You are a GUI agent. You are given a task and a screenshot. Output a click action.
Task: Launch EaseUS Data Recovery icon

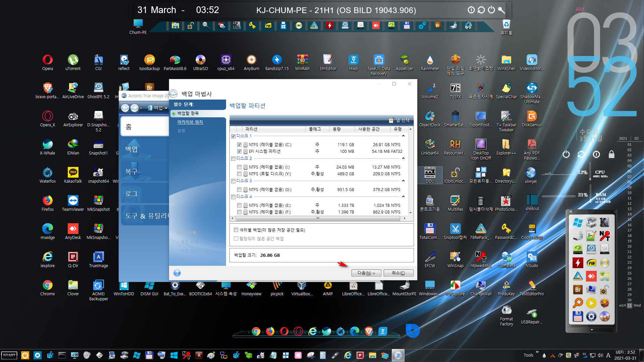379,65
